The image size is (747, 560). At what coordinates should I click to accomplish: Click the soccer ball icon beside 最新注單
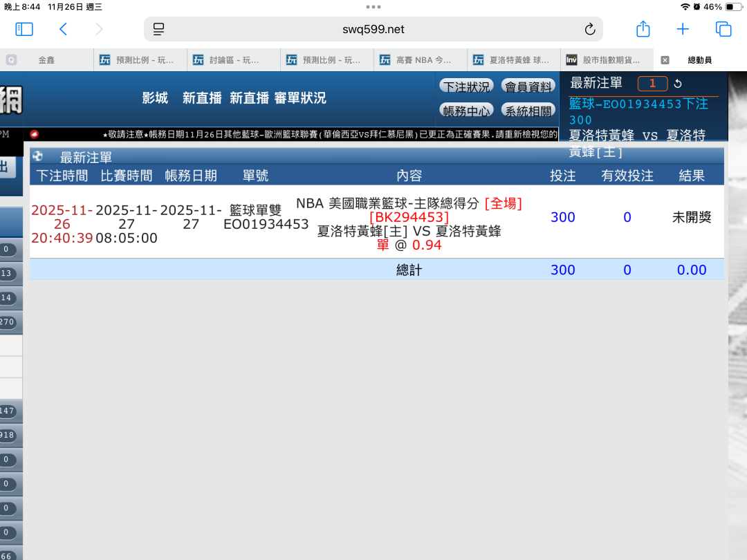click(37, 156)
